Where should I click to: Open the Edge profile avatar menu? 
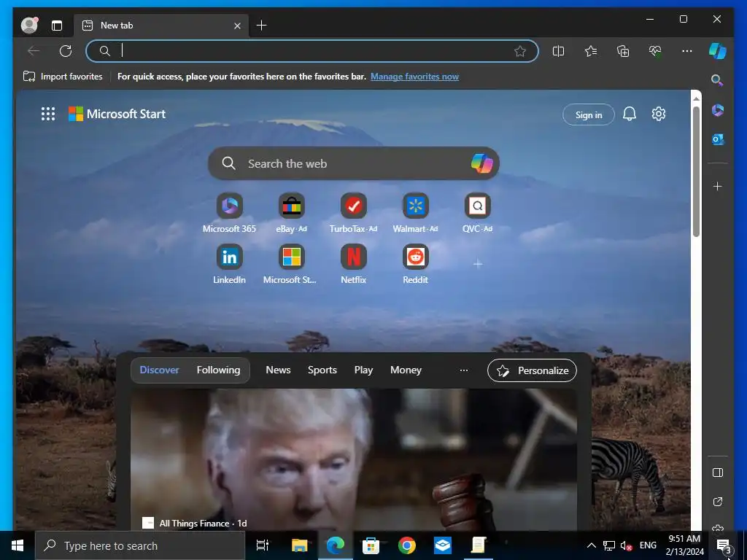[x=29, y=26]
